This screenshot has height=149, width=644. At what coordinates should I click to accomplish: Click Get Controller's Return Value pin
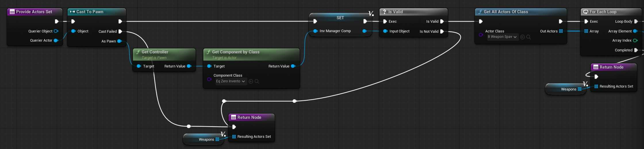click(189, 66)
